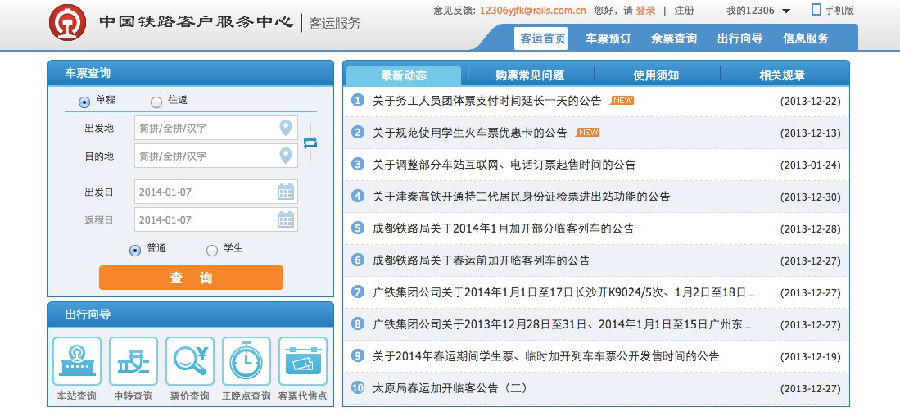The image size is (900, 412).
Task: Click date (2013-12-19) of ninth notice
Action: click(810, 356)
